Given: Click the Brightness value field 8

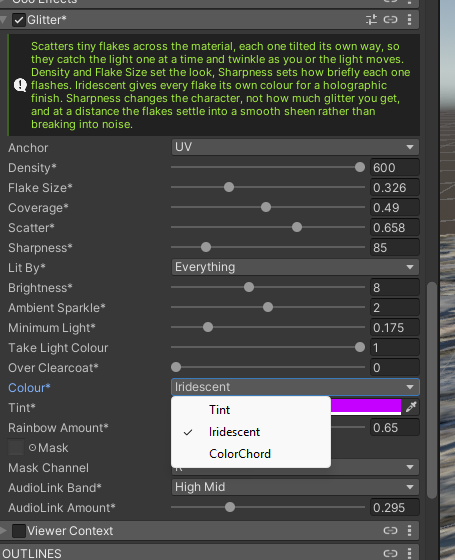Looking at the screenshot, I should click(395, 288).
